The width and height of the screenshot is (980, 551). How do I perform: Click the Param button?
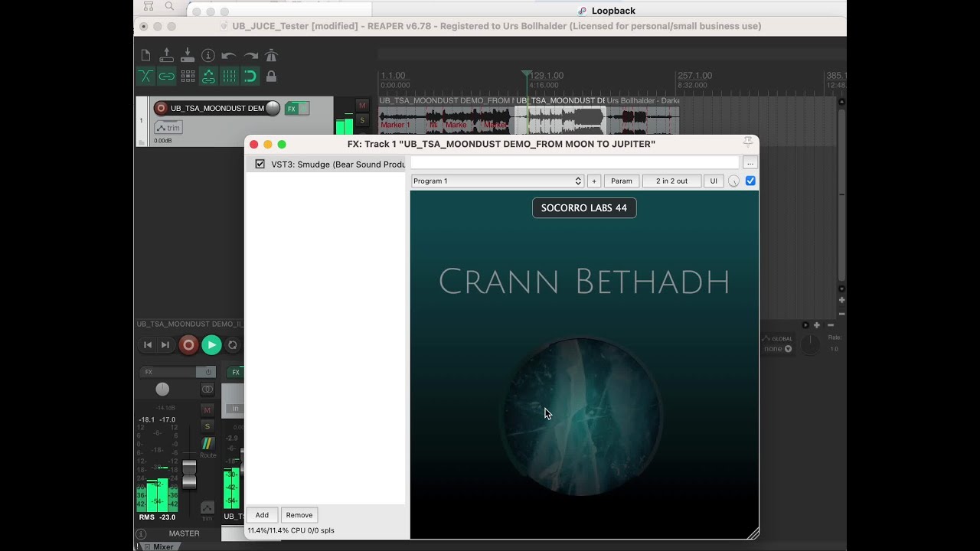(622, 181)
